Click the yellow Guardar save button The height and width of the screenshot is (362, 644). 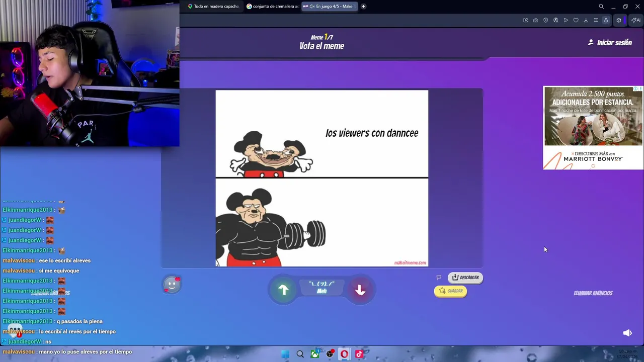[x=450, y=291]
